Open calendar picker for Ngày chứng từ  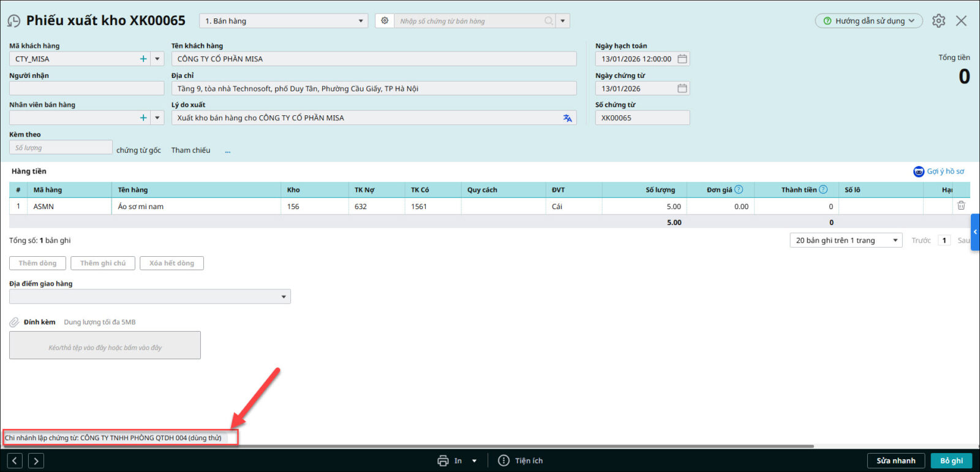(x=682, y=89)
